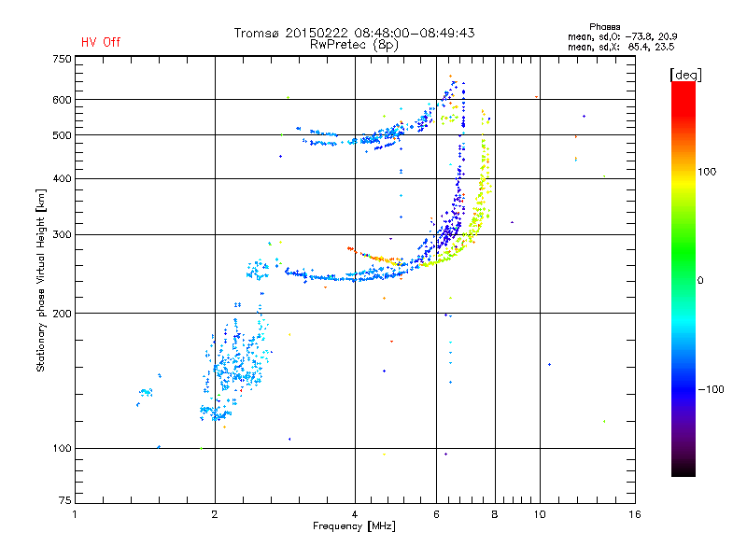
Task: Click the y-axis '400' tick label
Action: [x=62, y=178]
